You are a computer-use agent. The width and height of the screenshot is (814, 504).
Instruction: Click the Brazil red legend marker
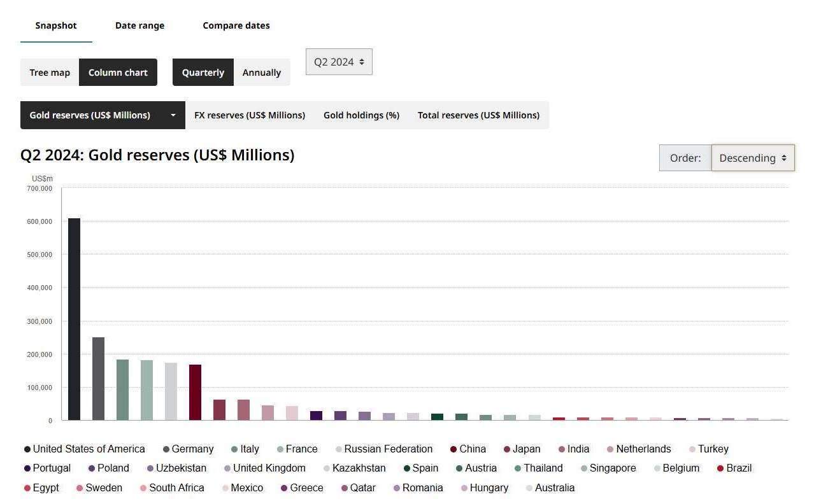(720, 468)
